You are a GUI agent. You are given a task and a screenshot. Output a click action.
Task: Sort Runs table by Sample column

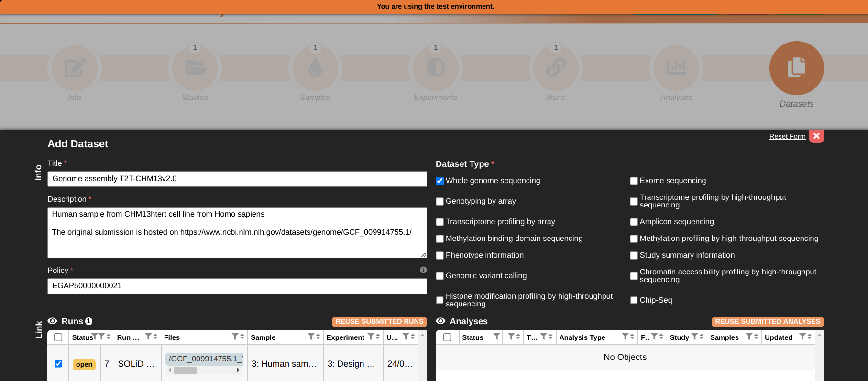tap(318, 337)
